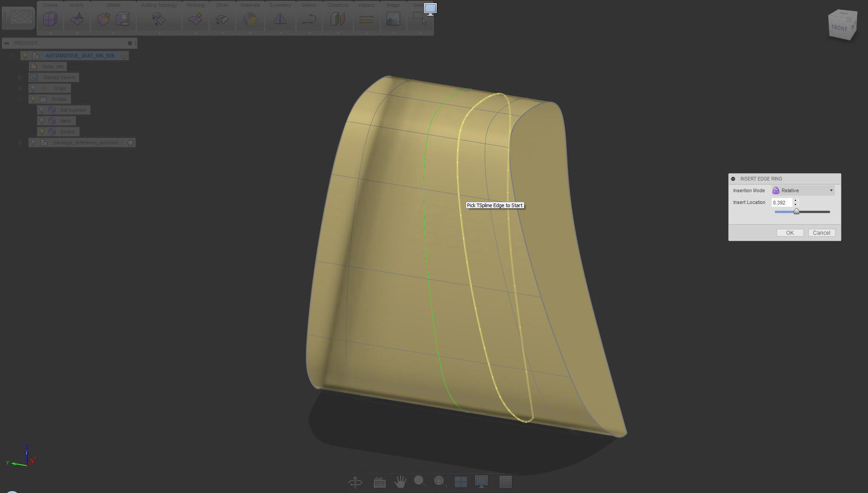This screenshot has height=493, width=868.
Task: Click the Insert Location slider handle
Action: click(x=797, y=212)
